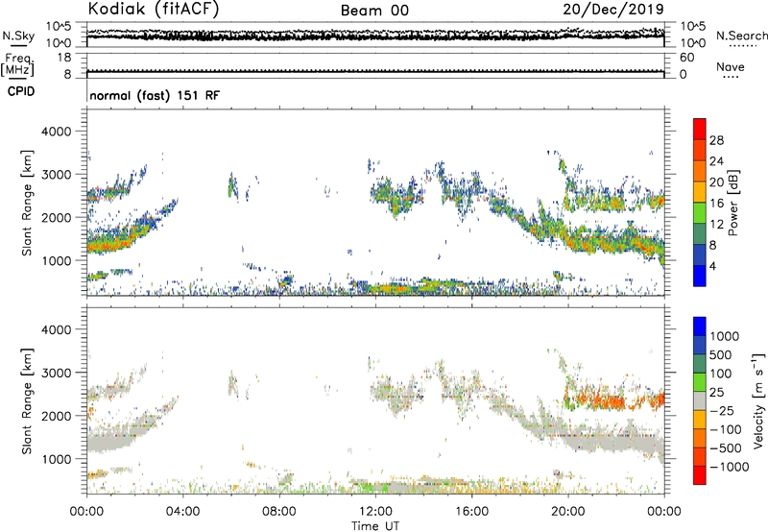Viewport: 768px width, 532px height.
Task: Click the "N.Sky" legend label
Action: [x=18, y=36]
